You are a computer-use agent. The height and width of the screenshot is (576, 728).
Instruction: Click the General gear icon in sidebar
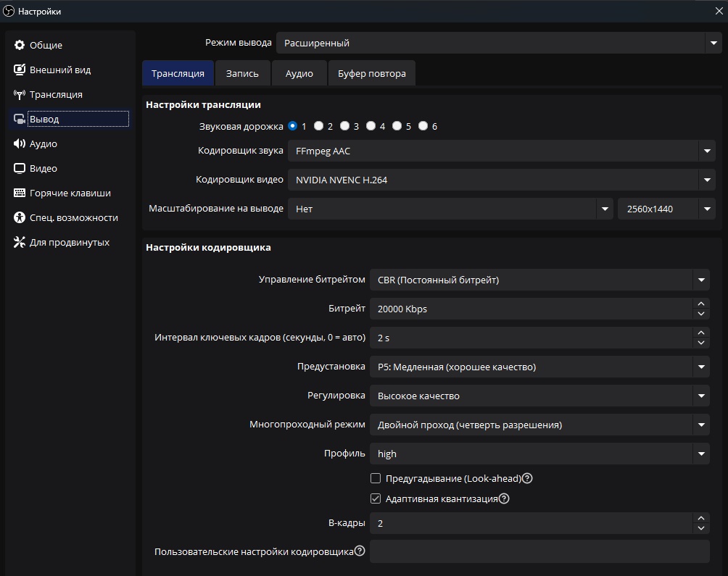point(20,45)
